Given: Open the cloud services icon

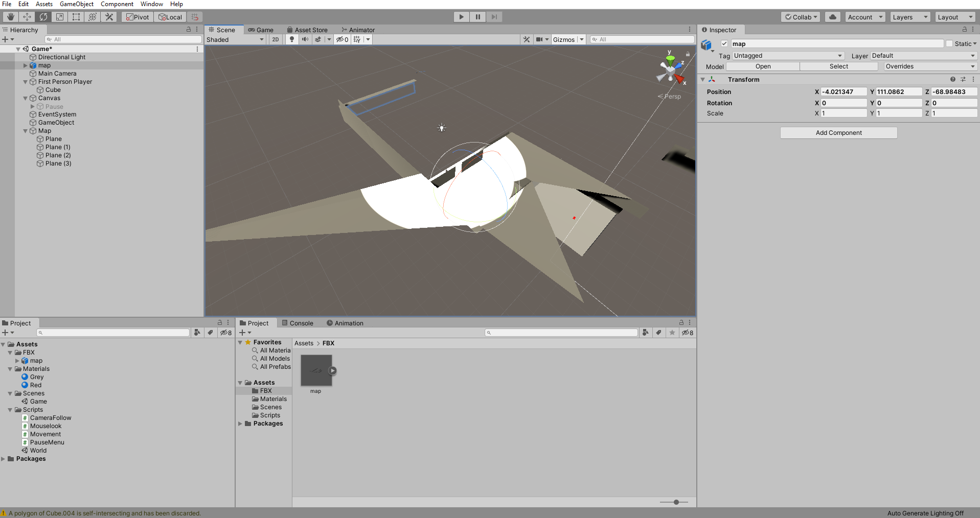Looking at the screenshot, I should (x=833, y=17).
